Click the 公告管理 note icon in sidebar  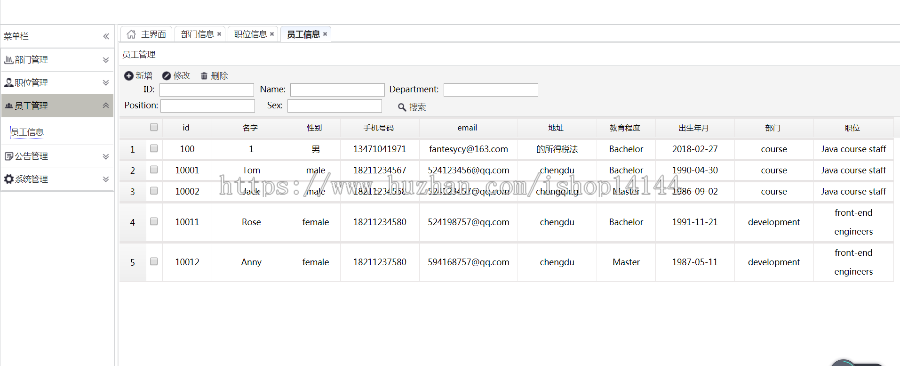pyautogui.click(x=8, y=156)
